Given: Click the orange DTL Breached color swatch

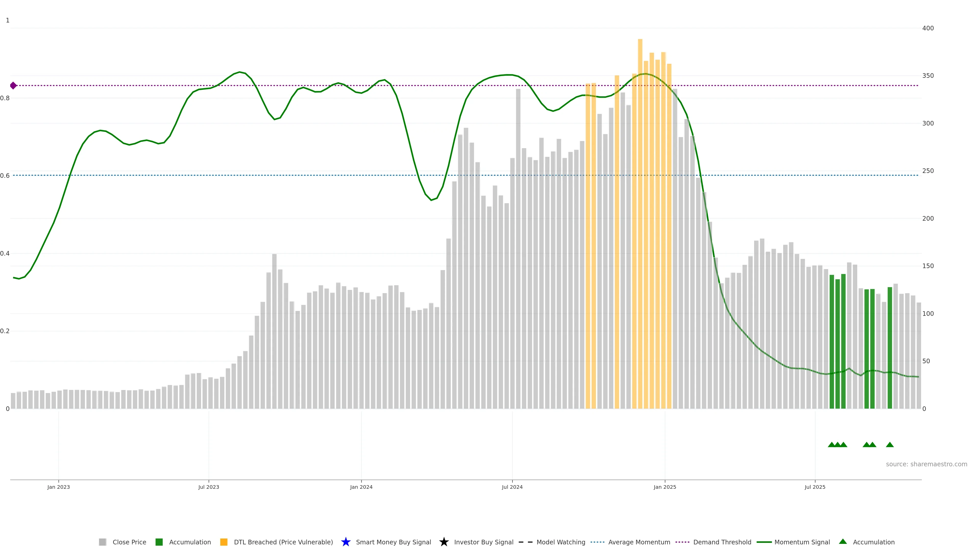Looking at the screenshot, I should coord(224,542).
